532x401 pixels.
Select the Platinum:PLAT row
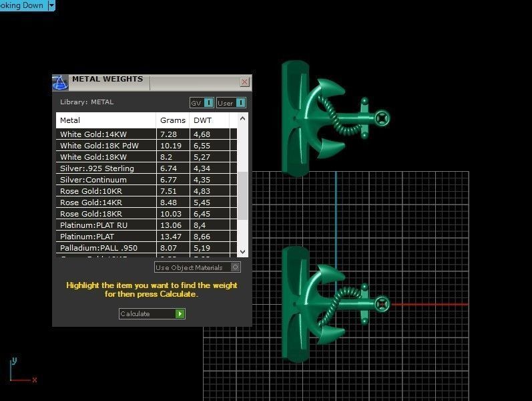point(146,237)
